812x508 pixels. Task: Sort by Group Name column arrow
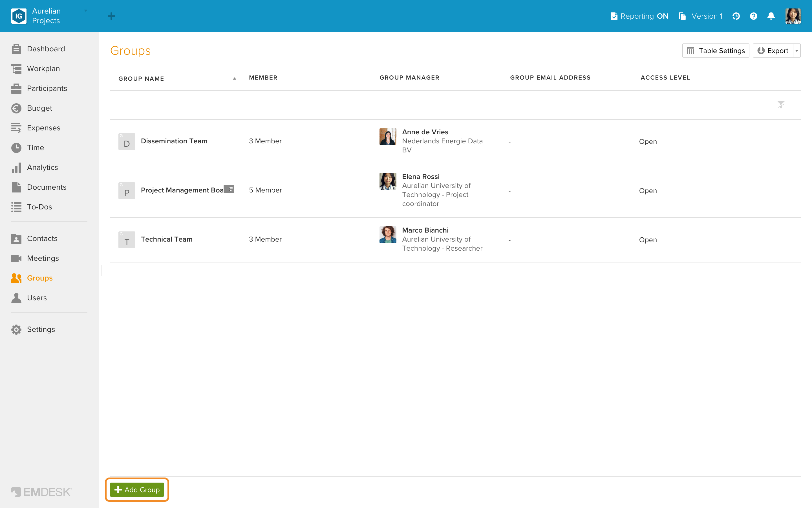(x=235, y=79)
